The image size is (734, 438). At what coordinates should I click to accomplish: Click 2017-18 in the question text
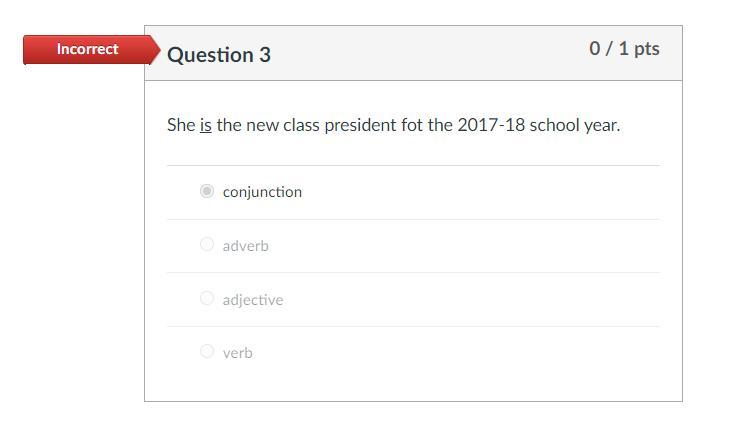pos(491,126)
